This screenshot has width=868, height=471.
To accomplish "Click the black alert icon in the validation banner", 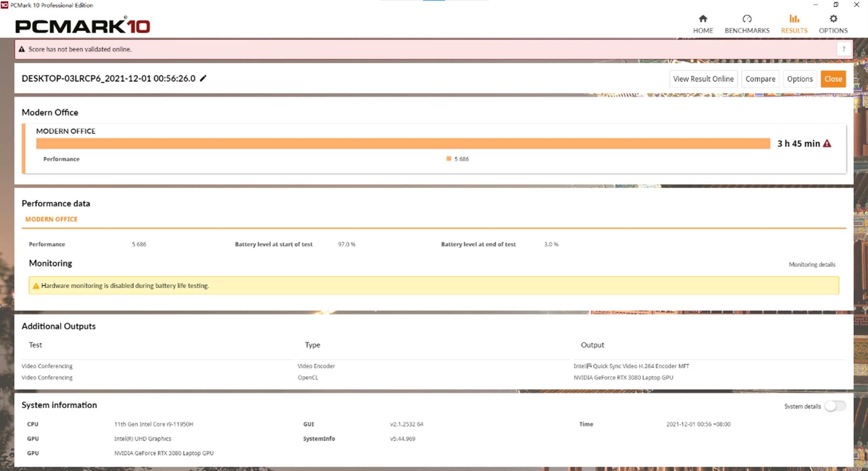I will [22, 49].
